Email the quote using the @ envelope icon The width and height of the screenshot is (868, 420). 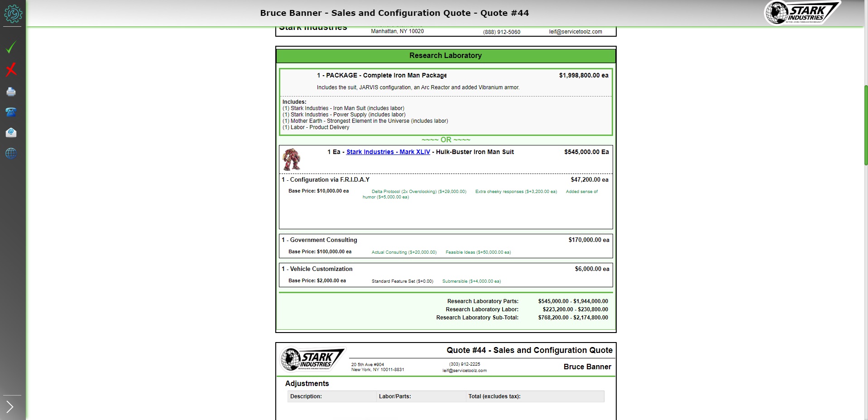pyautogui.click(x=11, y=133)
